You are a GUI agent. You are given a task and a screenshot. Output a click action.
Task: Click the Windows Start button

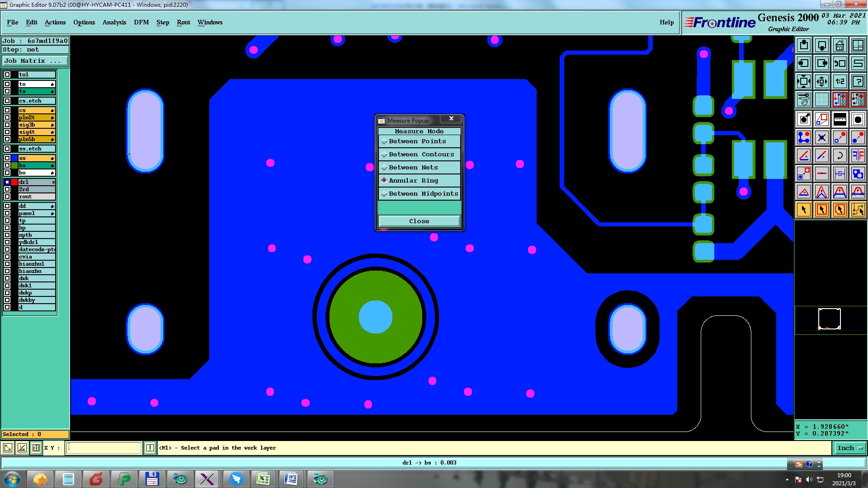[x=12, y=479]
